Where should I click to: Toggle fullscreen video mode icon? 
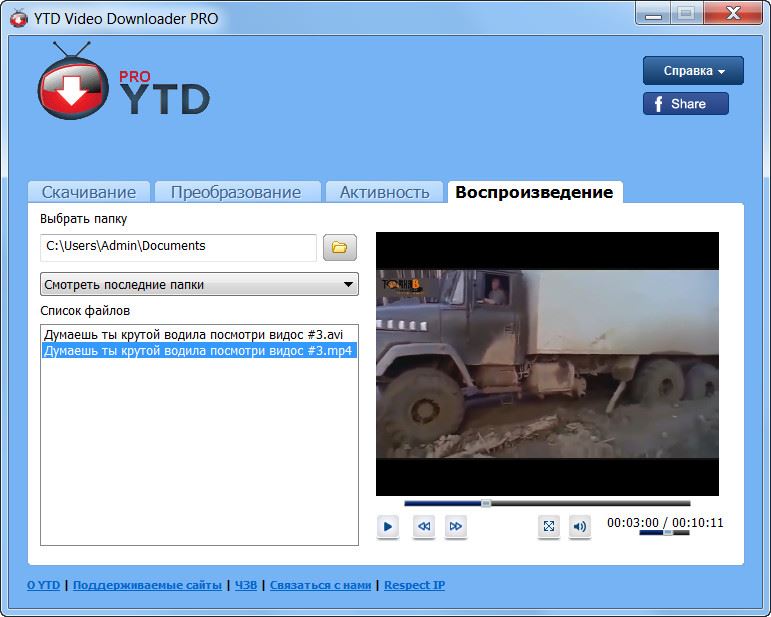tap(548, 526)
